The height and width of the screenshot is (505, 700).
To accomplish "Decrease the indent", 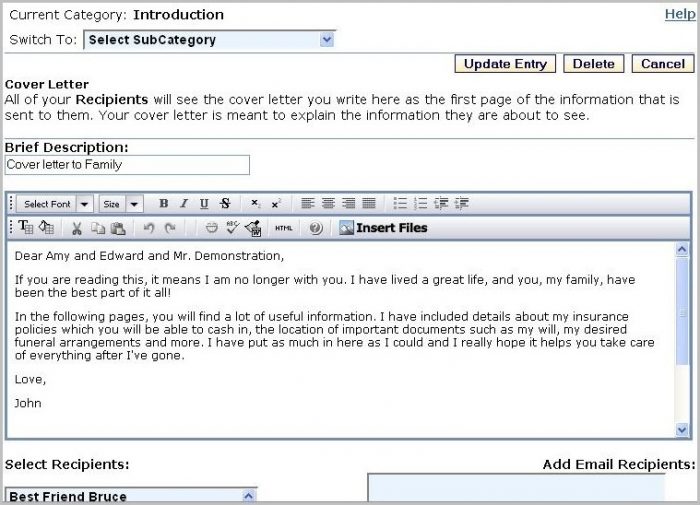I will coord(441,204).
